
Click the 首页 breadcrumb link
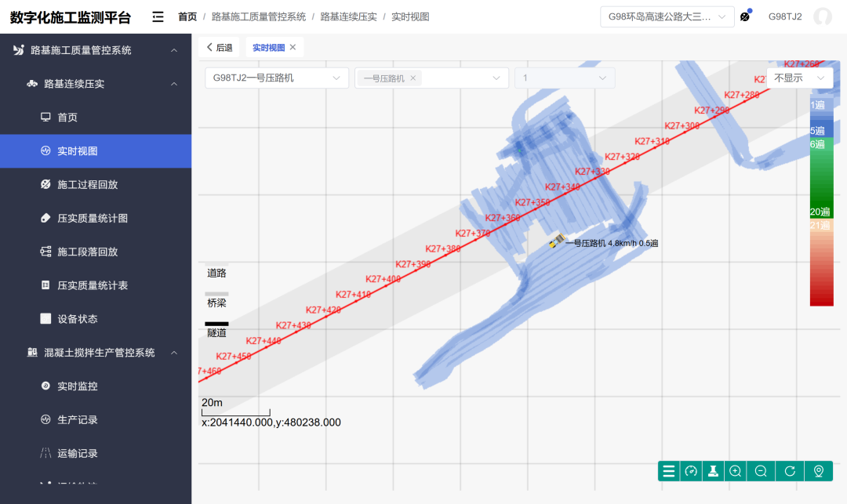click(x=187, y=16)
